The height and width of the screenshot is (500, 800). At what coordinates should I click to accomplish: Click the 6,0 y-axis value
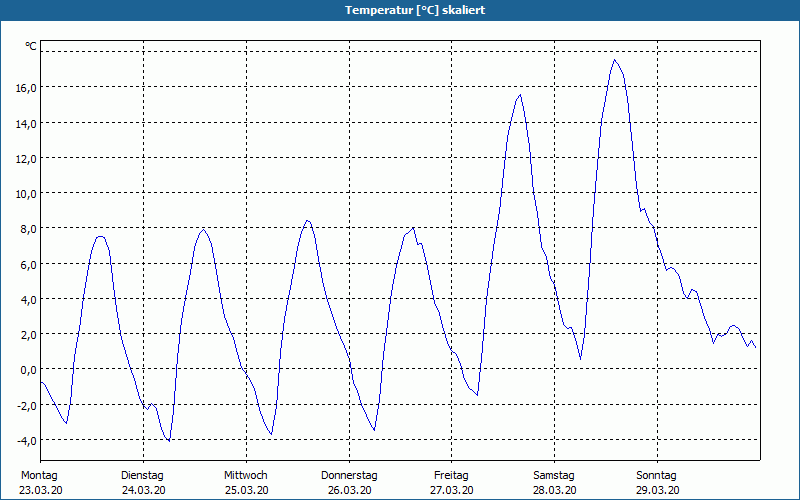pos(28,264)
